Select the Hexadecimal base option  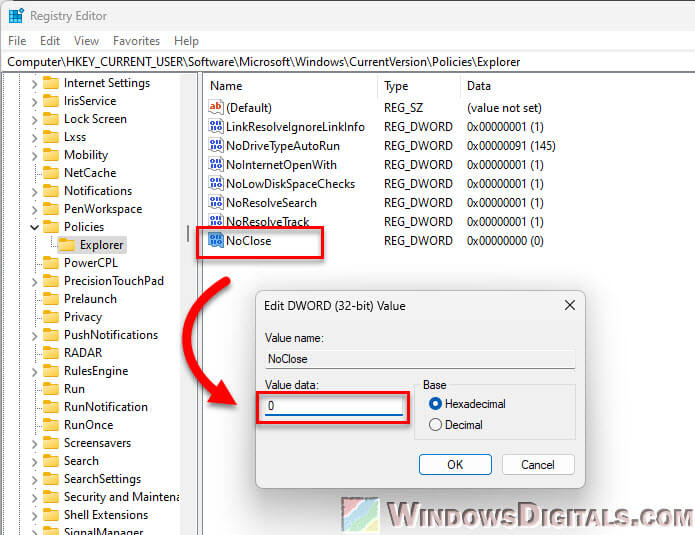pos(435,404)
